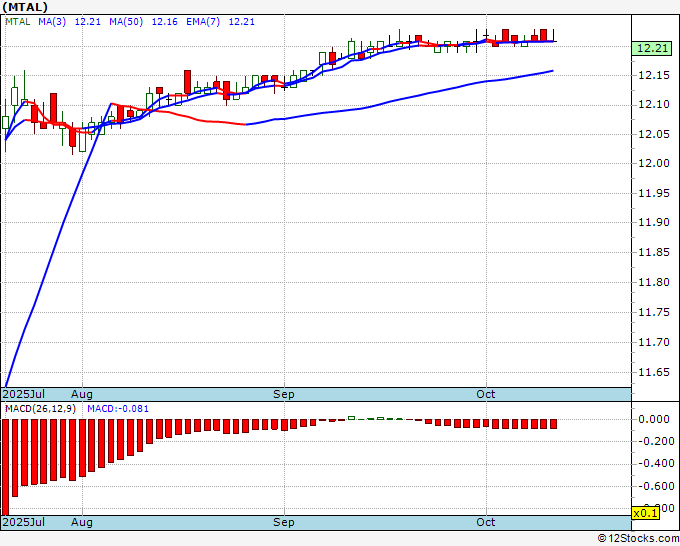680x546 pixels.
Task: Open the 12Stocks.com copyright link
Action: pyautogui.click(x=638, y=539)
